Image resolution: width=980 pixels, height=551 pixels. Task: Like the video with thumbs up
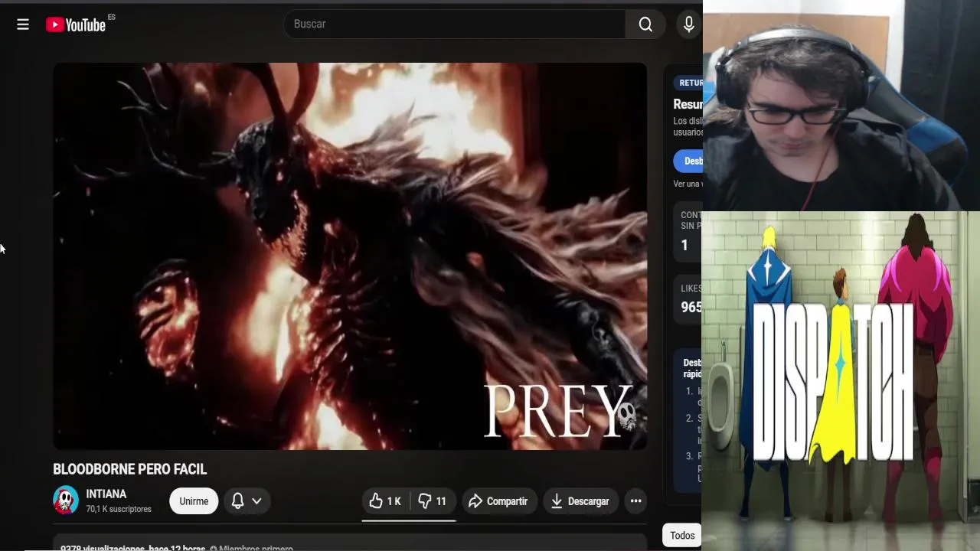pyautogui.click(x=385, y=501)
